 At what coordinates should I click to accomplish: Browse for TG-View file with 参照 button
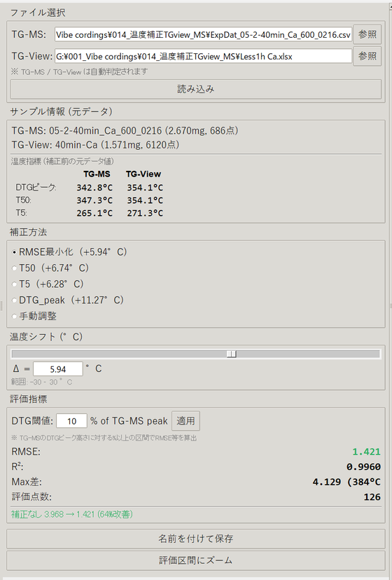point(367,56)
